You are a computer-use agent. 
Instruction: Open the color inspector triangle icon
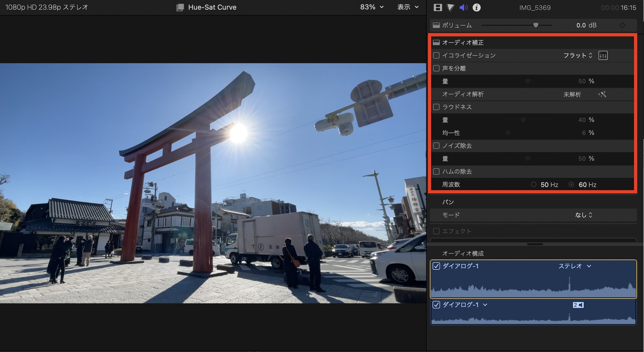tap(451, 7)
